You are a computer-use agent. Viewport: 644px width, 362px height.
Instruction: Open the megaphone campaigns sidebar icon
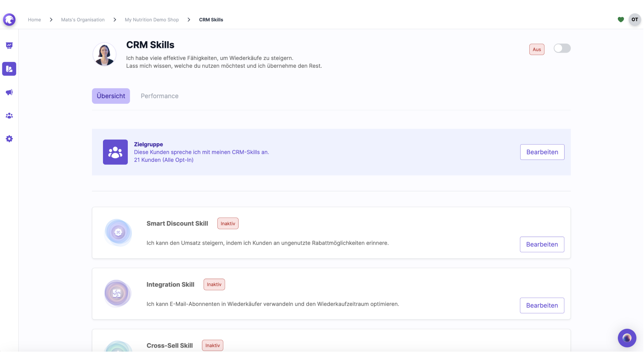point(9,92)
